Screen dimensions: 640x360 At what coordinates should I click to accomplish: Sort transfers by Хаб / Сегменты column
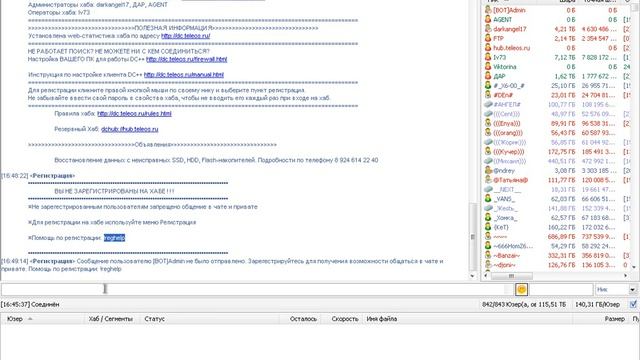coord(113,319)
